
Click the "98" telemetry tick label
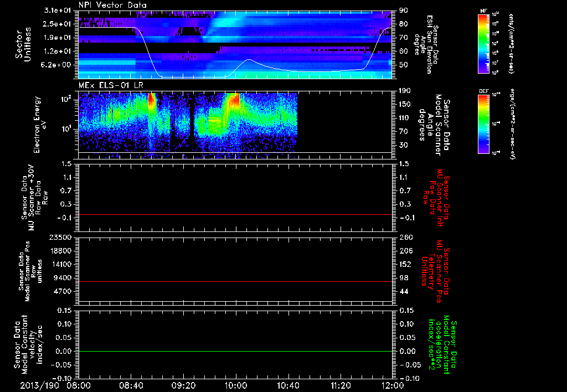coord(403,278)
